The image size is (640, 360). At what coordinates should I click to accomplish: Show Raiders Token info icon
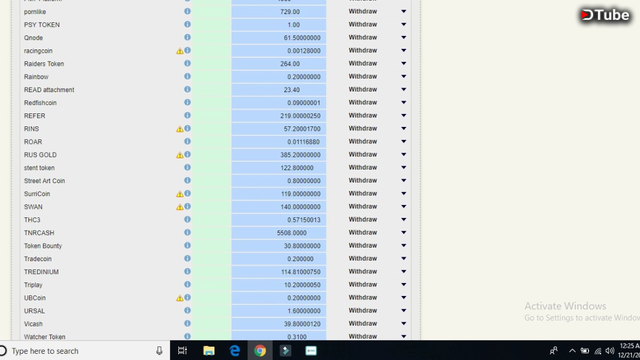[187, 64]
